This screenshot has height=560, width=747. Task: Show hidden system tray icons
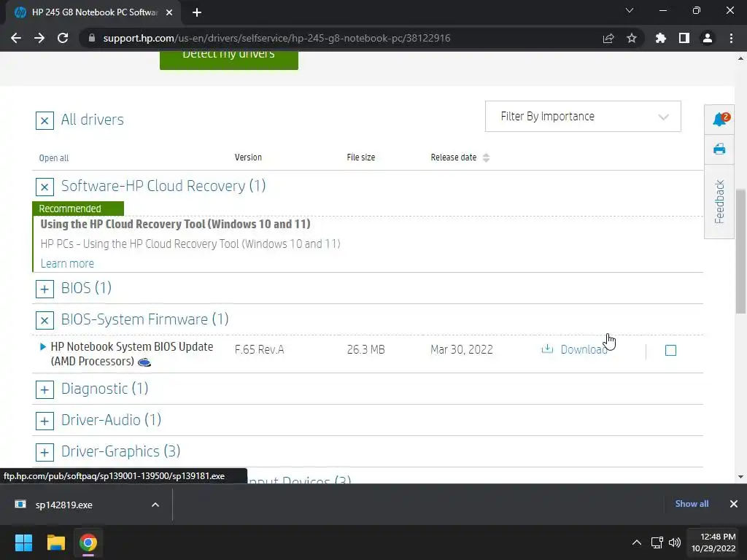[x=636, y=542]
